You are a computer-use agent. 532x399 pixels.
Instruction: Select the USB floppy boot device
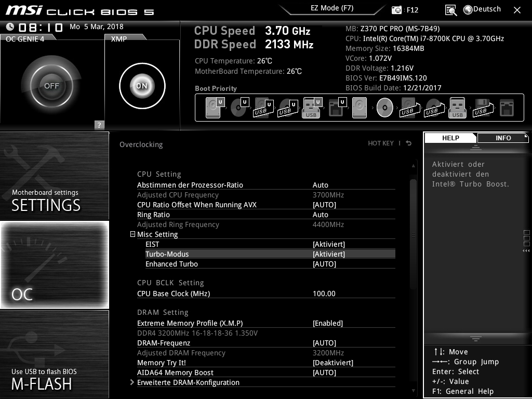[482, 108]
